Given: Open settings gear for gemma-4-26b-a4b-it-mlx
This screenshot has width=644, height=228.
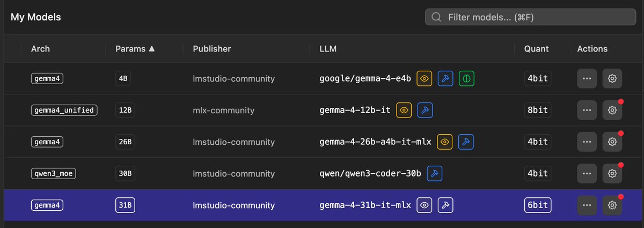Looking at the screenshot, I should pos(612,142).
